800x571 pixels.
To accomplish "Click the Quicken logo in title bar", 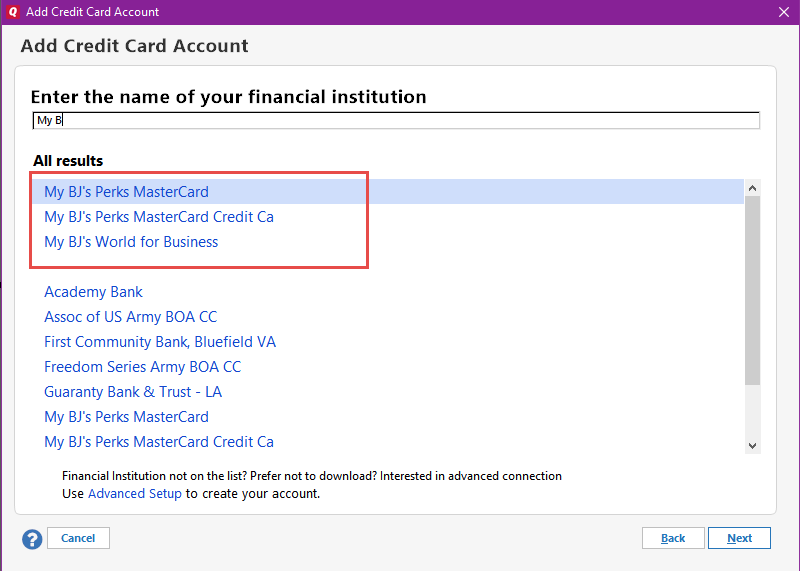I will (x=13, y=12).
